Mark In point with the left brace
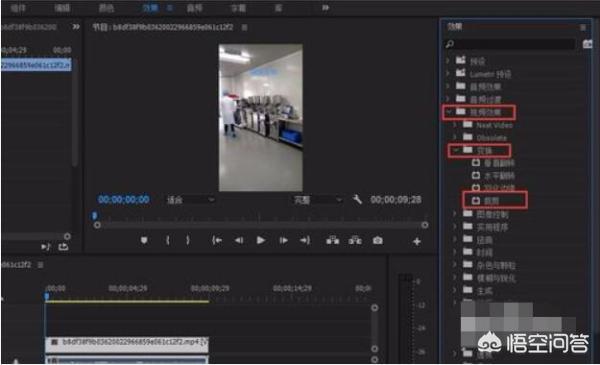 pos(168,240)
